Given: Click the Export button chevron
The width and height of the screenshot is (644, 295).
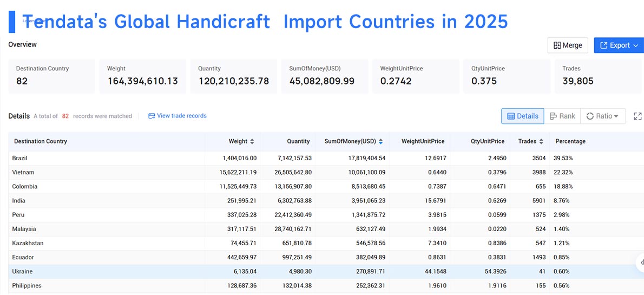Looking at the screenshot, I should pos(636,45).
